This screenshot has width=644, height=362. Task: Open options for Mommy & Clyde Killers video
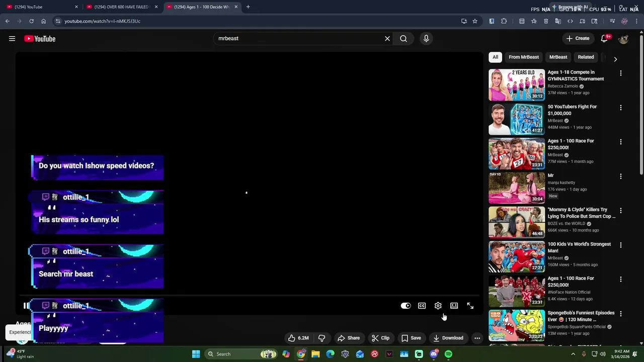coord(620,211)
